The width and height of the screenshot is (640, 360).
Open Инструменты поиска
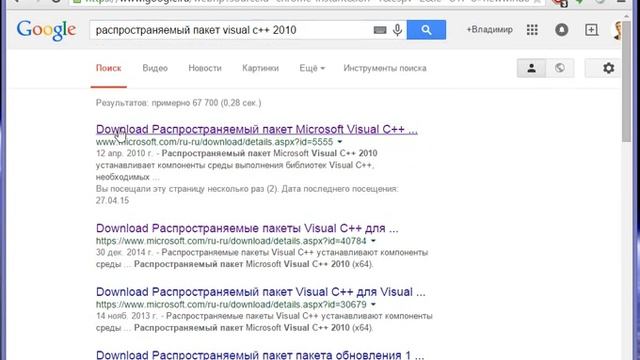pos(385,68)
